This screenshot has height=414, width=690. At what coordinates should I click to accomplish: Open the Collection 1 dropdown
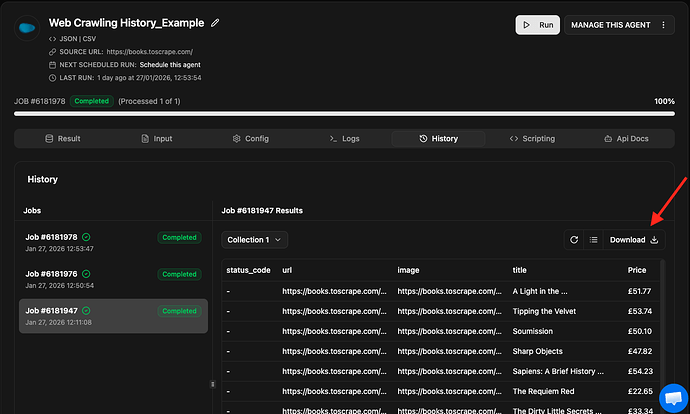tap(254, 240)
